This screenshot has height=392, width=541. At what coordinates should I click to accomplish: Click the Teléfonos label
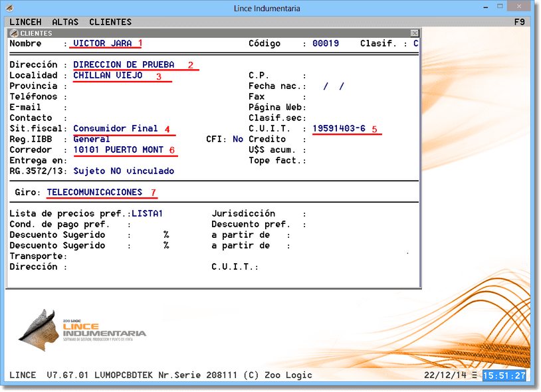[x=33, y=96]
